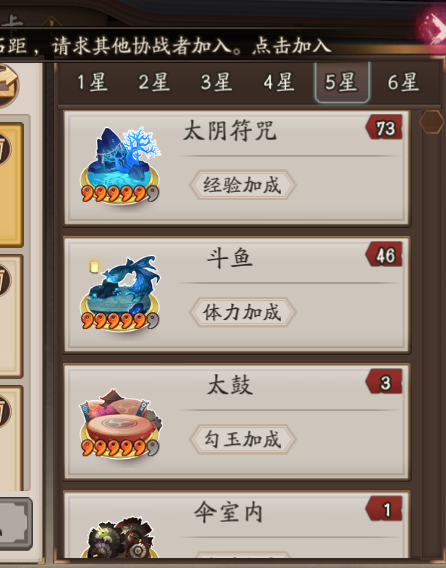Click the 经验加成 label button
This screenshot has height=568, width=446.
242,185
